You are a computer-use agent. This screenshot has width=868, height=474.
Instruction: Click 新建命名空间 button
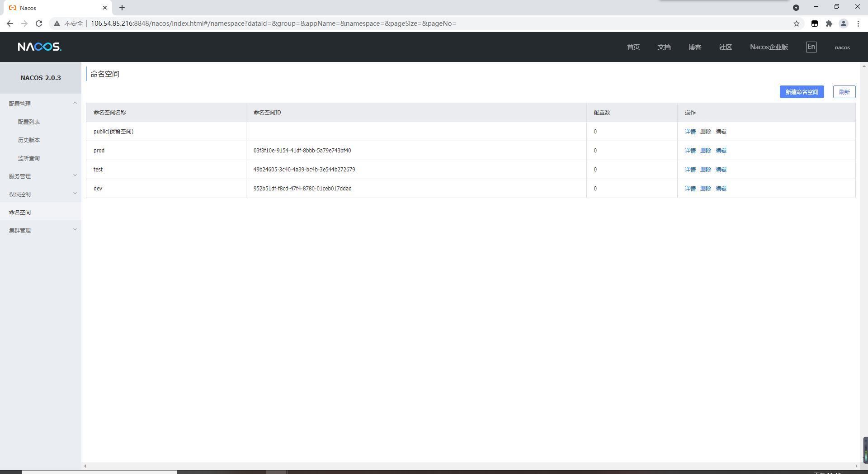click(802, 92)
